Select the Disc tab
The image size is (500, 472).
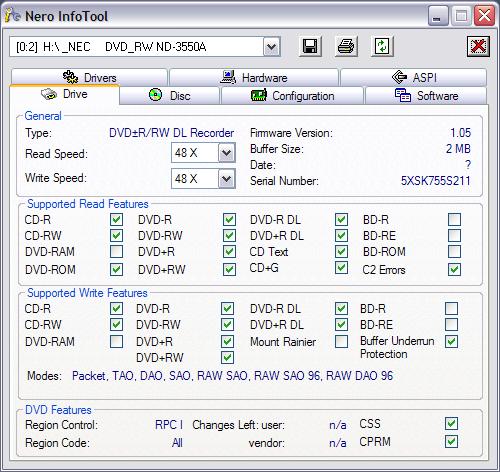tap(170, 96)
